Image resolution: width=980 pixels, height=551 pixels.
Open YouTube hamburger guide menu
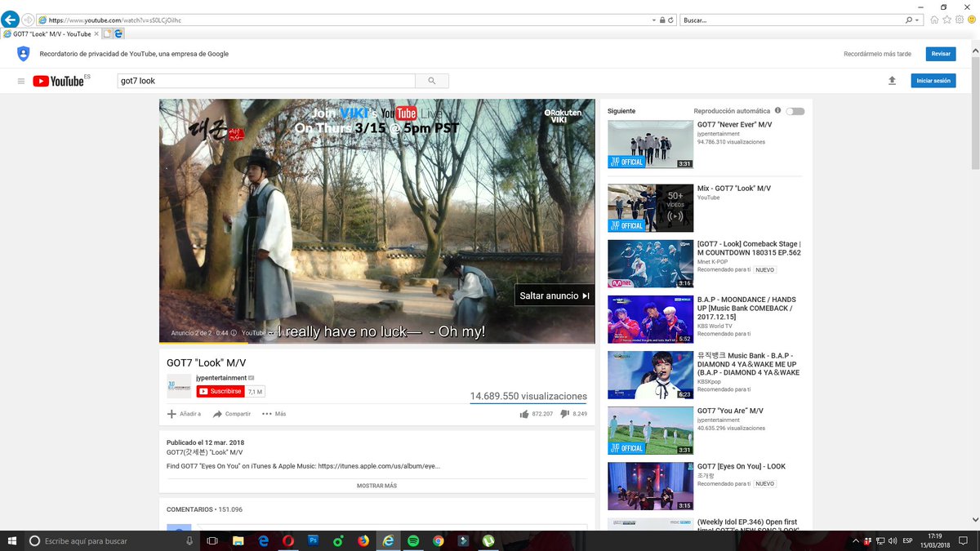[x=21, y=81]
